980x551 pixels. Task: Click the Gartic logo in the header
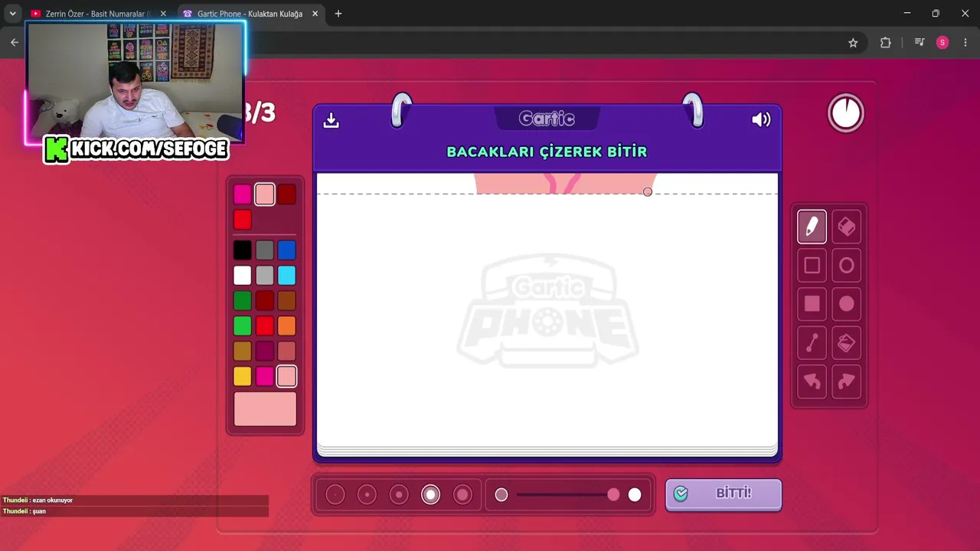tap(547, 119)
